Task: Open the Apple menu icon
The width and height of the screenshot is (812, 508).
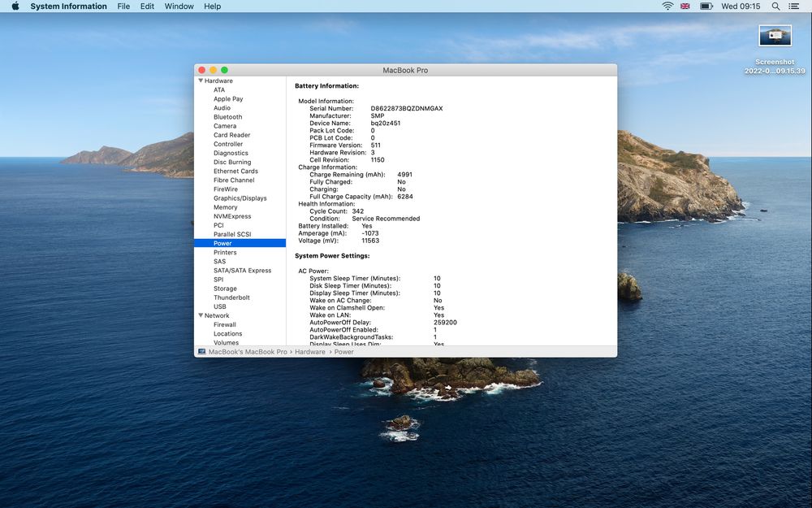Action: pos(15,7)
